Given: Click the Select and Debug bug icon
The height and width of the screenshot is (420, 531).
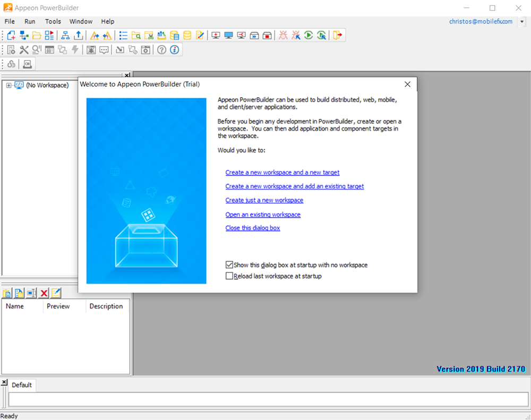Looking at the screenshot, I should (296, 35).
